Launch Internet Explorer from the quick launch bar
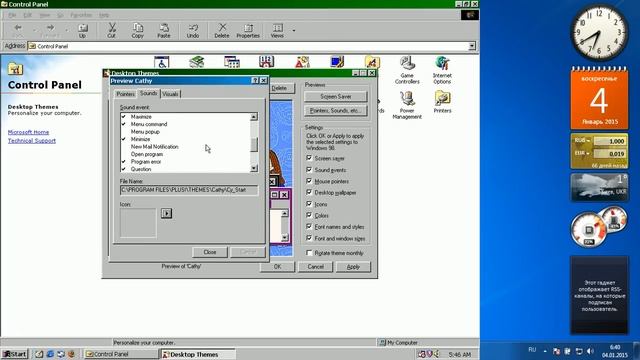The width and height of the screenshot is (640, 360). point(50,354)
